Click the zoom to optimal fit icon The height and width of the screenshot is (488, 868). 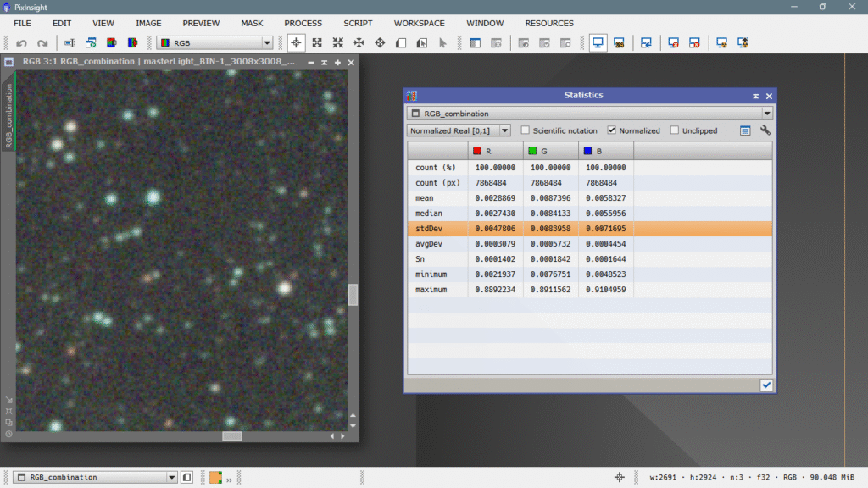[x=338, y=43]
